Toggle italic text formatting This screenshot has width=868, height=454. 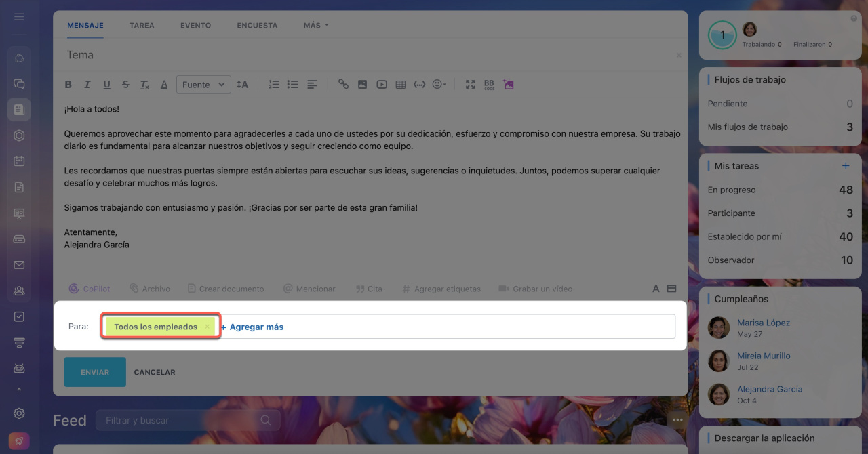(87, 85)
